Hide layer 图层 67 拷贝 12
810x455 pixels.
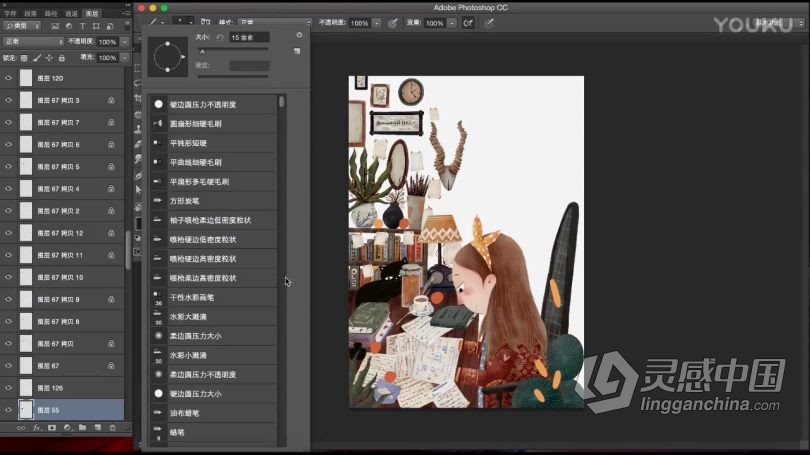pos(8,233)
